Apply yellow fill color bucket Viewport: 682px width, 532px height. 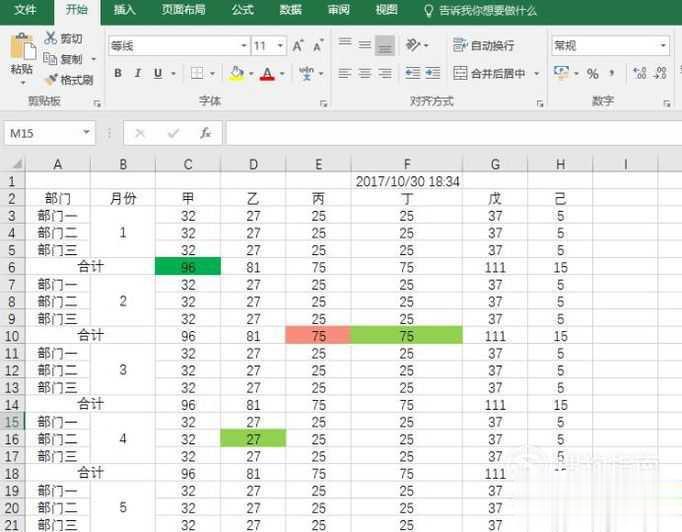coord(237,73)
